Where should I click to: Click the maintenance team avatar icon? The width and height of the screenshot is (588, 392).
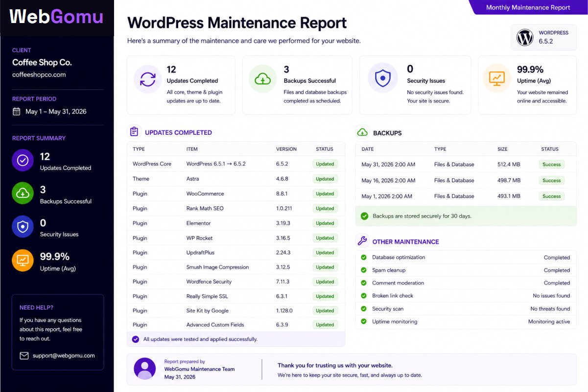click(x=145, y=368)
